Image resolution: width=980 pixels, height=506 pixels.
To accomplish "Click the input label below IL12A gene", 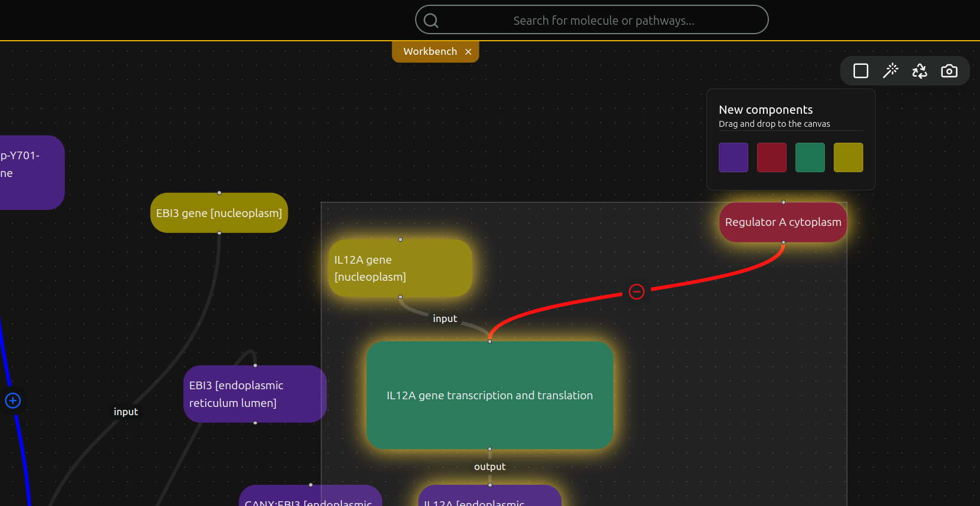I will [x=445, y=318].
